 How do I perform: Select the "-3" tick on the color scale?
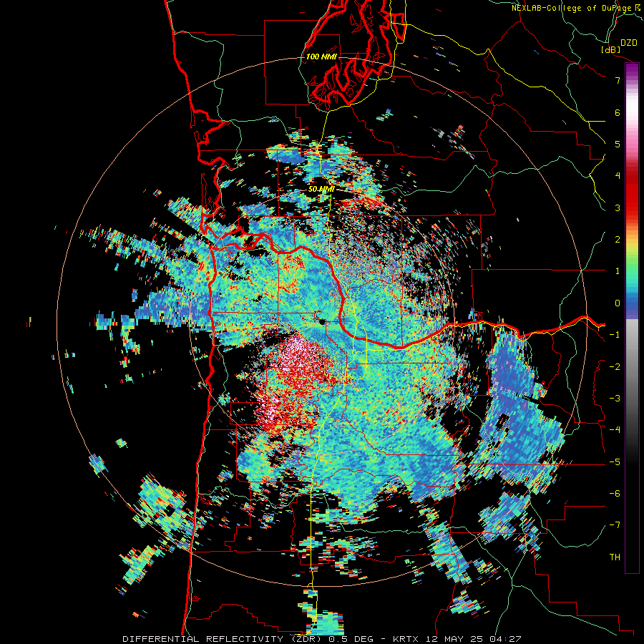tap(615, 399)
